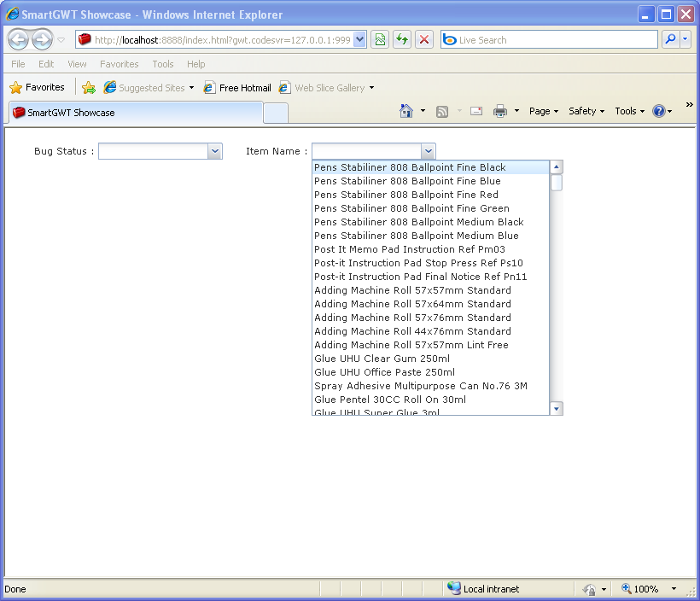
Task: Select Adding Machine Roll 57x57mm Lint Free
Action: click(x=430, y=345)
